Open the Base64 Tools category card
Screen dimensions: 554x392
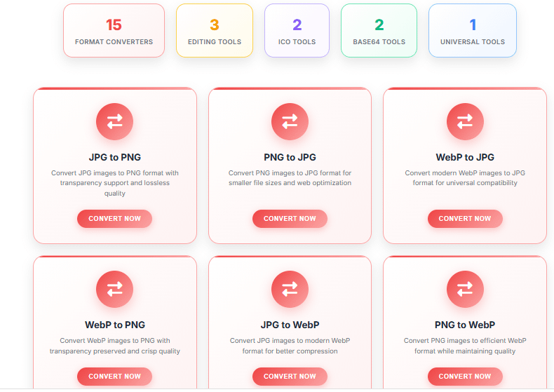tap(379, 31)
